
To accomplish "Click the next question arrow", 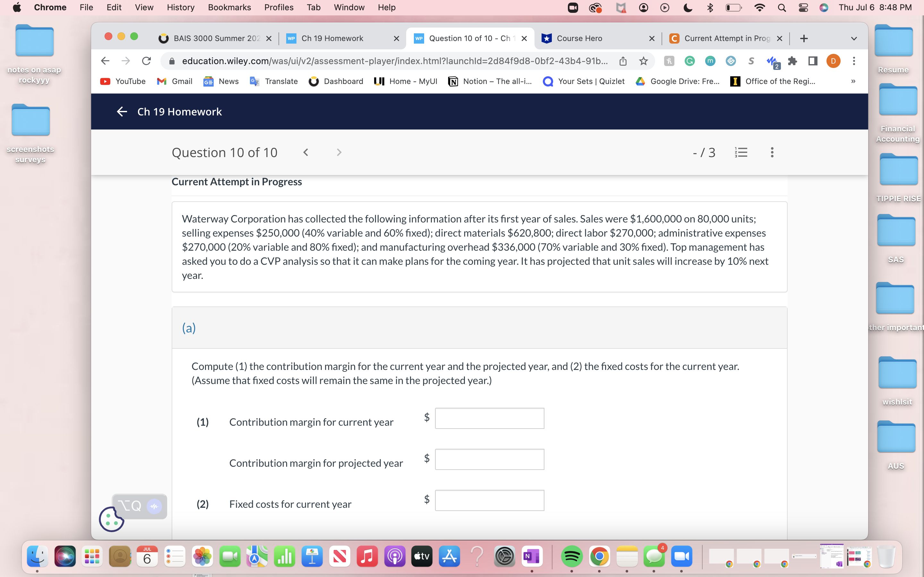I will point(339,152).
